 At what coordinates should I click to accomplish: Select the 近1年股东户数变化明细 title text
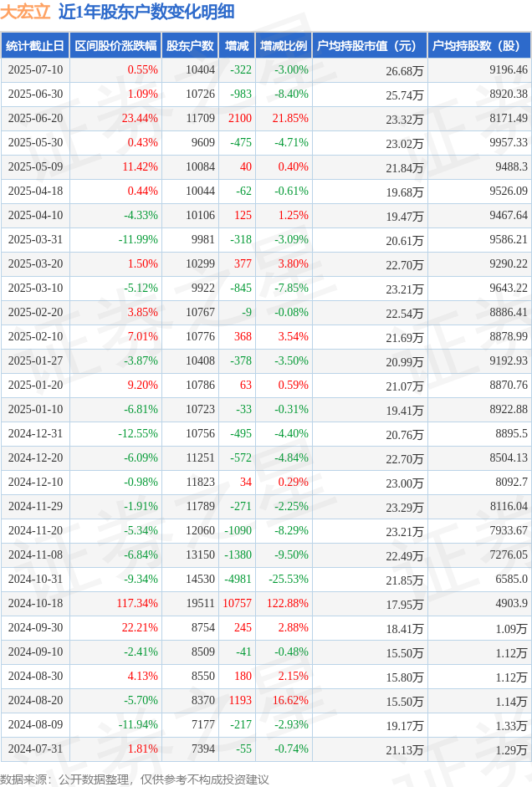146,12
